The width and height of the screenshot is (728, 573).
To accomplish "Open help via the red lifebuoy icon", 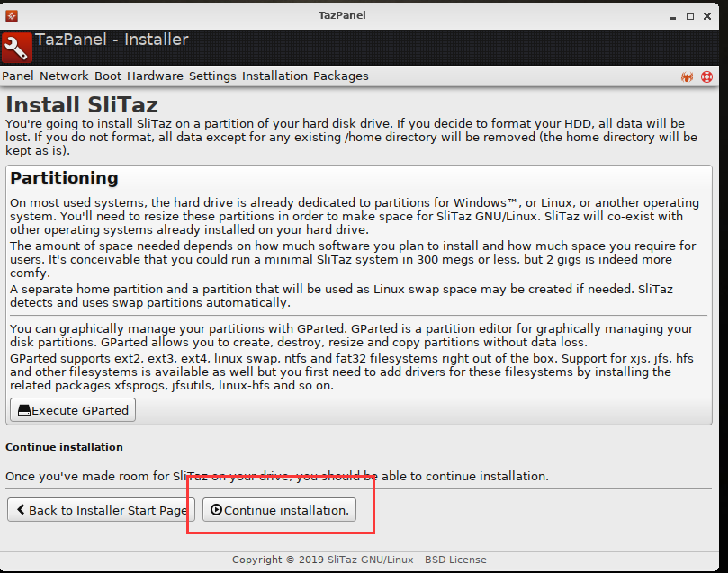I will click(x=706, y=77).
